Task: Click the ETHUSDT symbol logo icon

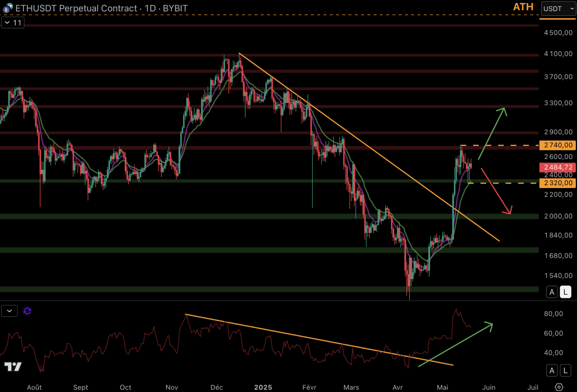Action: click(8, 8)
